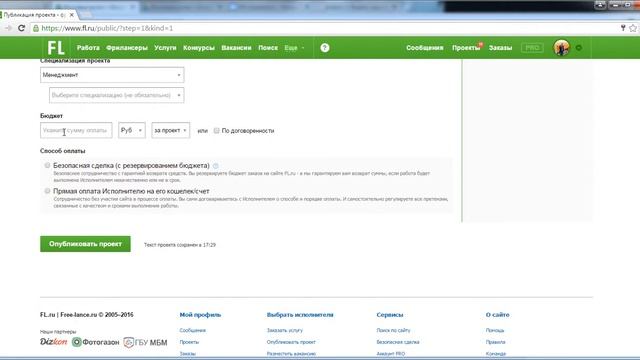The width and height of the screenshot is (640, 360).
Task: Open footer link Поиск по сайту
Action: click(x=393, y=330)
